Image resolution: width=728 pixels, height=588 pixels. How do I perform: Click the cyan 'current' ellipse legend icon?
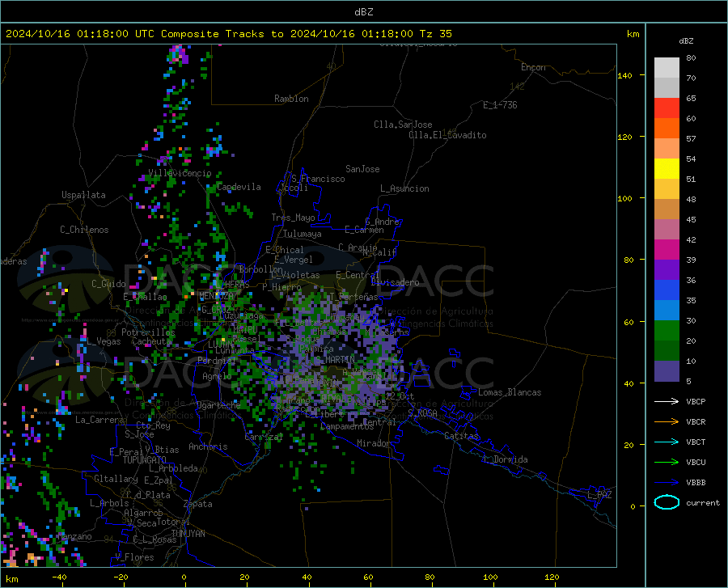point(667,502)
